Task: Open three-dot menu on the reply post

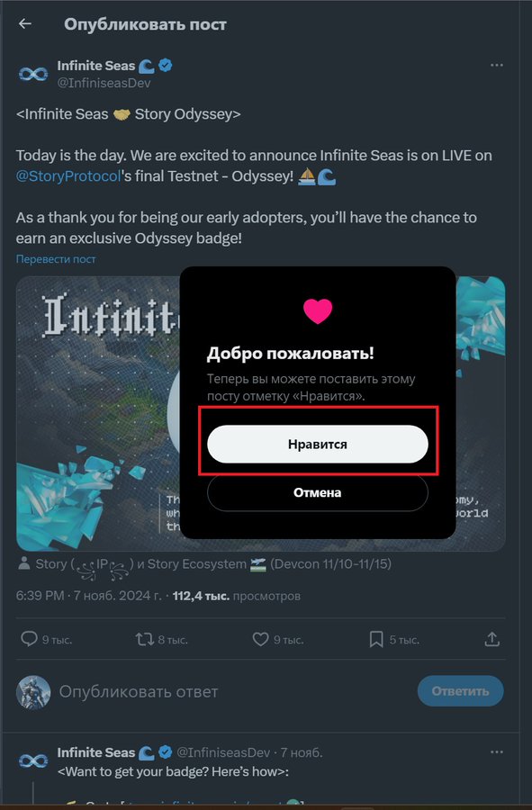Action: point(496,751)
